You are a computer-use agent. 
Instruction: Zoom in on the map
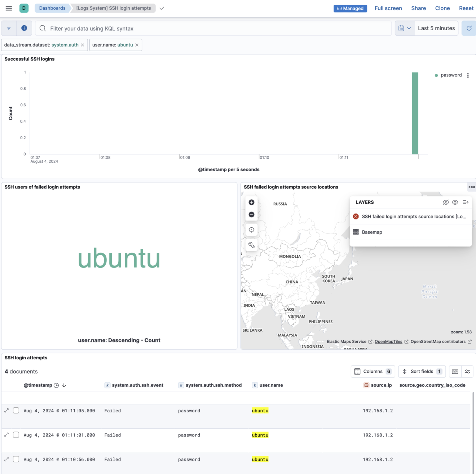[251, 203]
